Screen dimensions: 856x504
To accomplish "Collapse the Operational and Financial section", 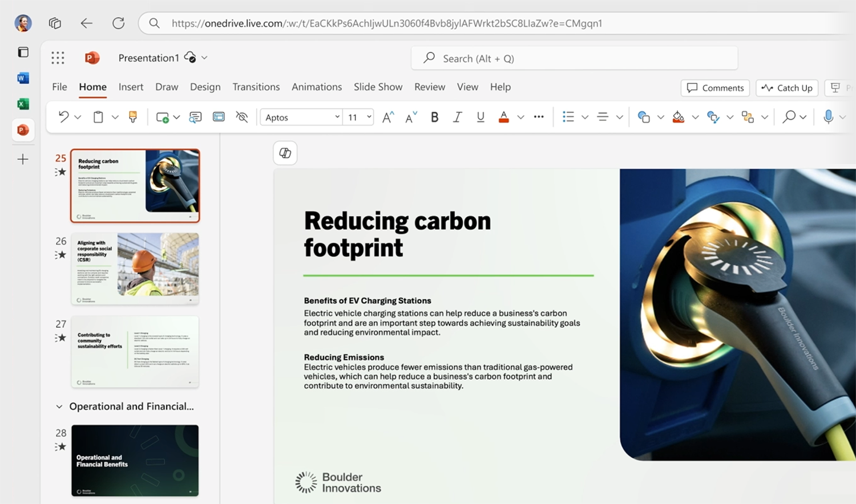I will pyautogui.click(x=59, y=407).
